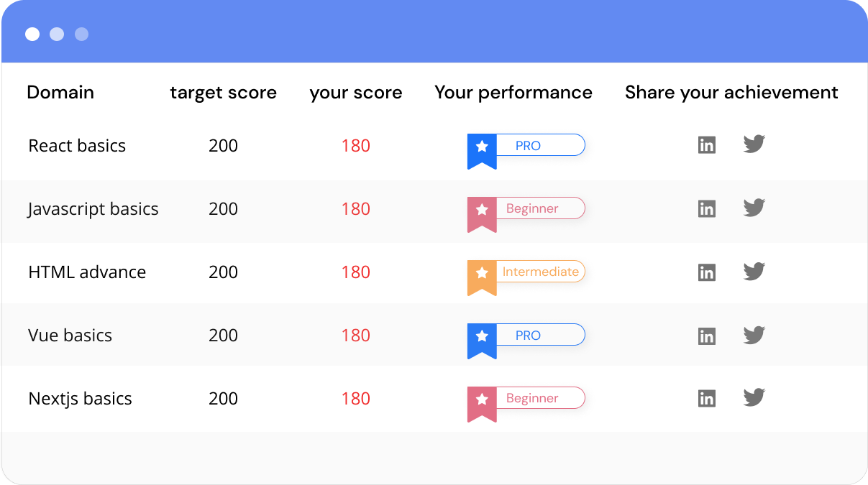868x485 pixels.
Task: Click Twitter icon in Javascript basics row
Action: click(x=754, y=208)
